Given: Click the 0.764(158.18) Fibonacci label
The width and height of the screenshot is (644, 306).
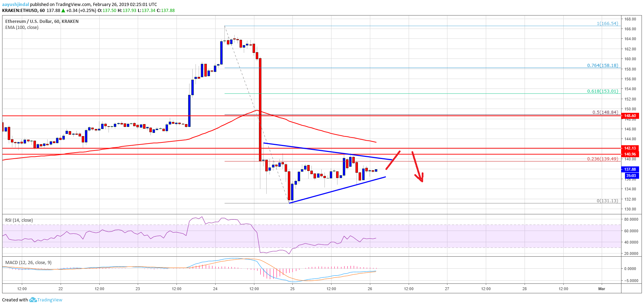Looking at the screenshot, I should [602, 66].
